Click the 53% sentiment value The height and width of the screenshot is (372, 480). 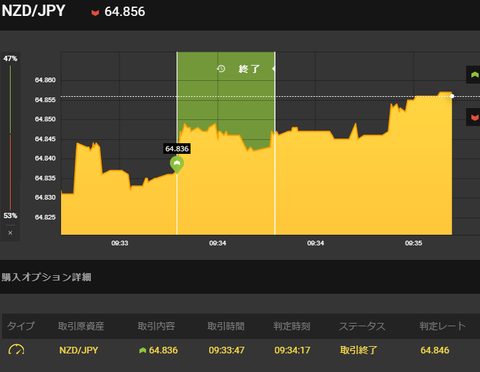[x=10, y=216]
